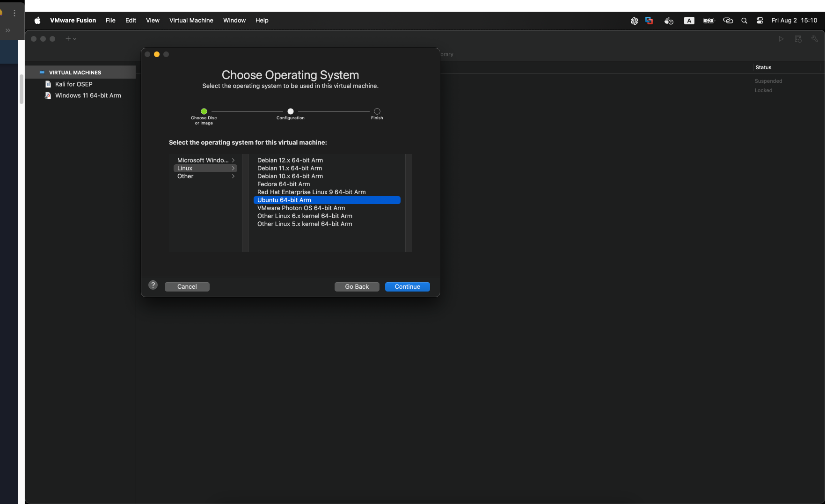Click the ChatGPT menu bar icon
Screen dimensions: 825x504
(634, 21)
